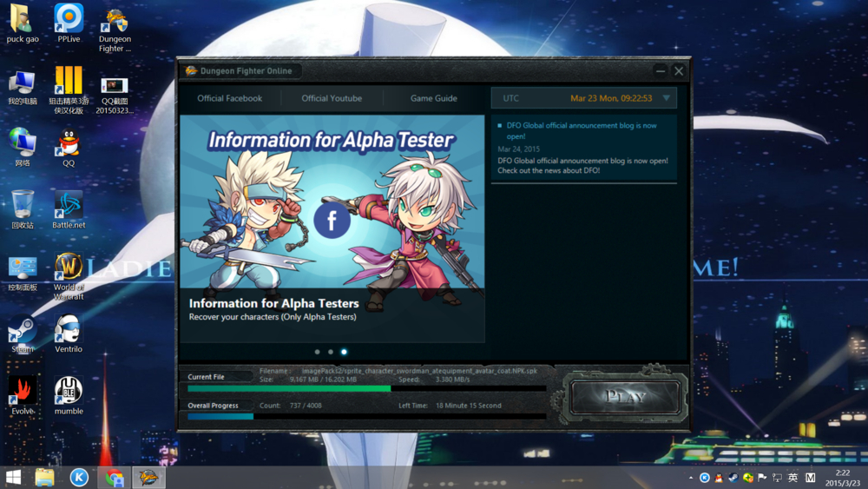The height and width of the screenshot is (489, 868).
Task: Open the World of Warcraft shortcut
Action: (x=69, y=276)
